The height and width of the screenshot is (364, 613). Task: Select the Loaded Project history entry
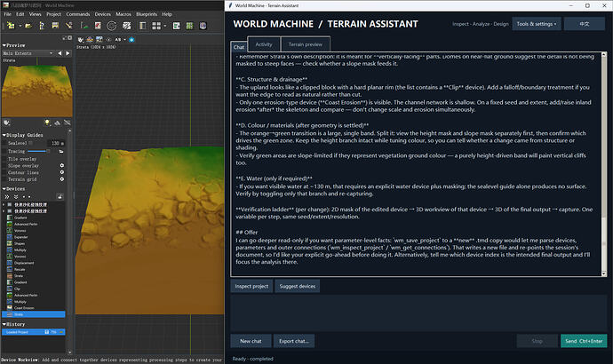33,332
